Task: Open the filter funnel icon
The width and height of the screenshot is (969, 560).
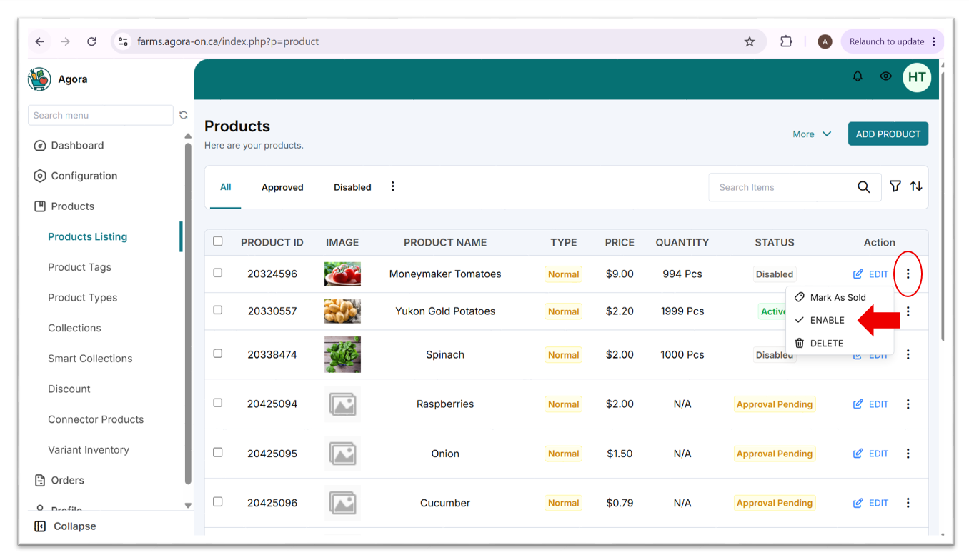Action: 895,186
